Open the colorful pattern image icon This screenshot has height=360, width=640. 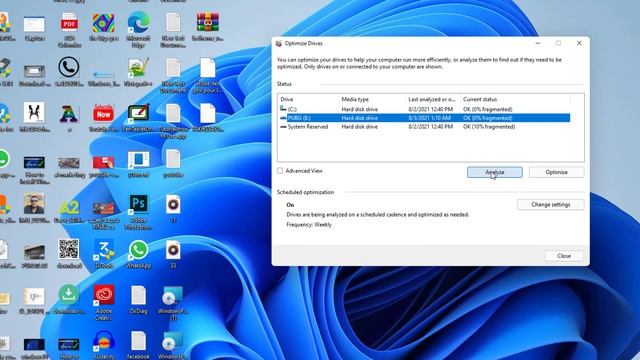pyautogui.click(x=103, y=22)
